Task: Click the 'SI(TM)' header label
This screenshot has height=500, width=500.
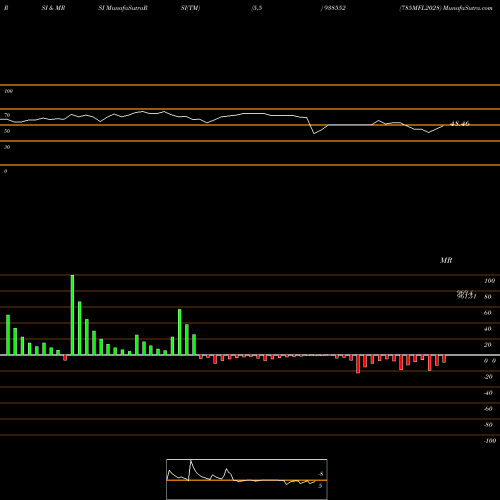Action: [x=190, y=8]
